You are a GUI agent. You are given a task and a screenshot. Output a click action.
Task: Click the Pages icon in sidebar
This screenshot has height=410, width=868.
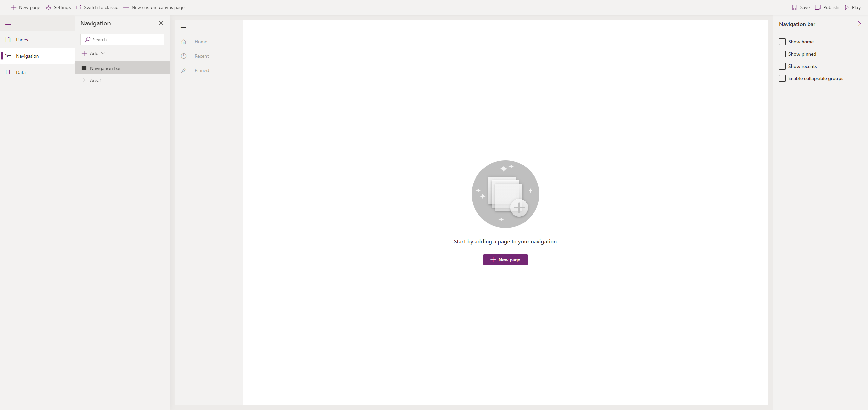[x=8, y=39]
